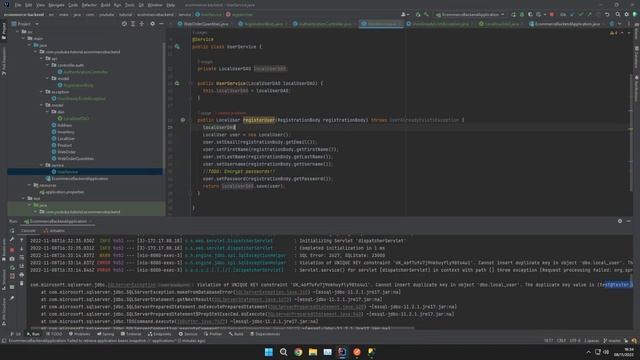Collapse the src folder
Image resolution: width=640 pixels, height=360 pixels.
click(x=18, y=31)
